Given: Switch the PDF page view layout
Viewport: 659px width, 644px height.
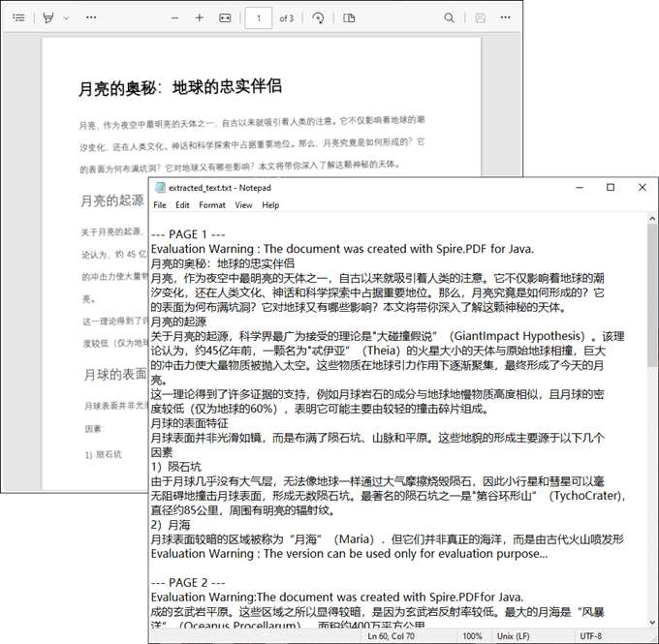Looking at the screenshot, I should [349, 17].
